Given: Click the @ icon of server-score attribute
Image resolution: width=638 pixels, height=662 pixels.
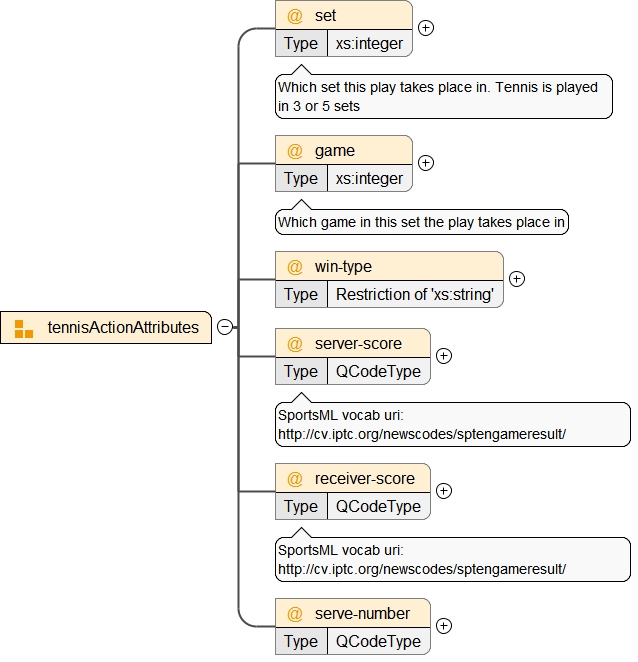Looking at the screenshot, I should pos(295,344).
